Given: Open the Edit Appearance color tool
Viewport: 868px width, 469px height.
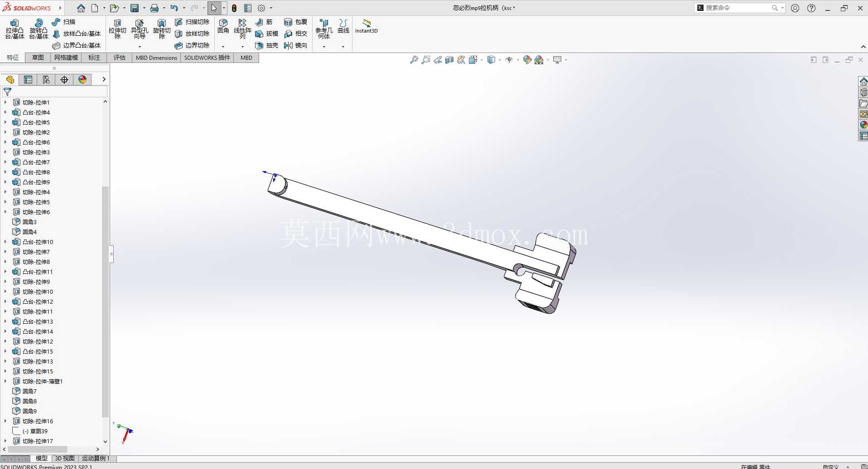Looking at the screenshot, I should tap(527, 60).
